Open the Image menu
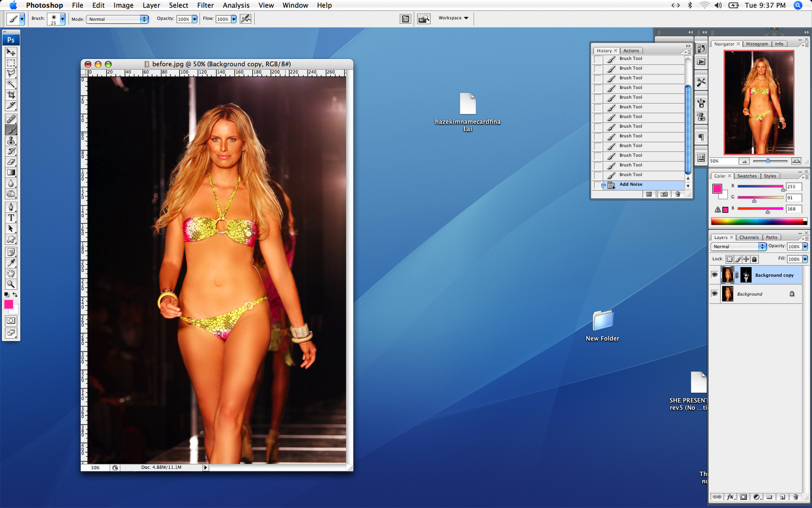 click(x=123, y=5)
